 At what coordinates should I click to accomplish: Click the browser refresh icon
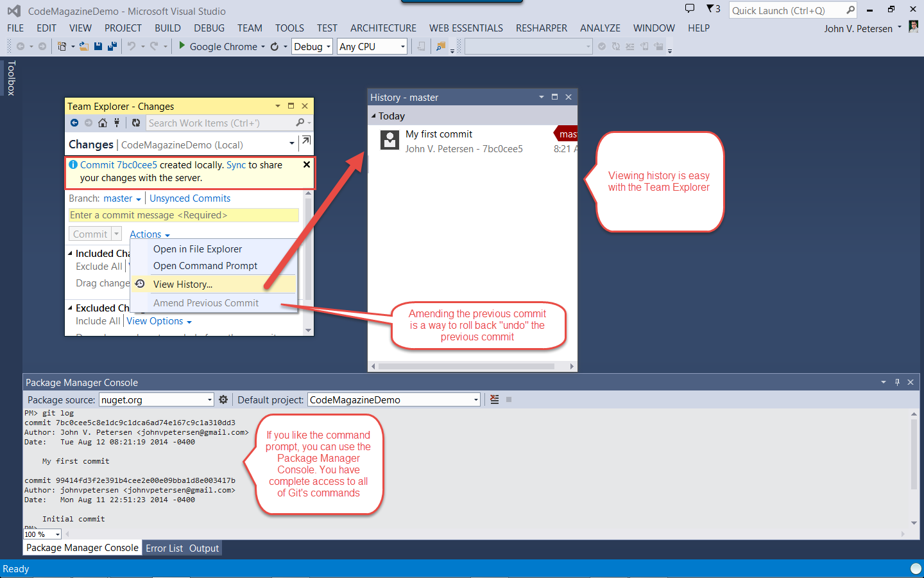click(x=275, y=46)
